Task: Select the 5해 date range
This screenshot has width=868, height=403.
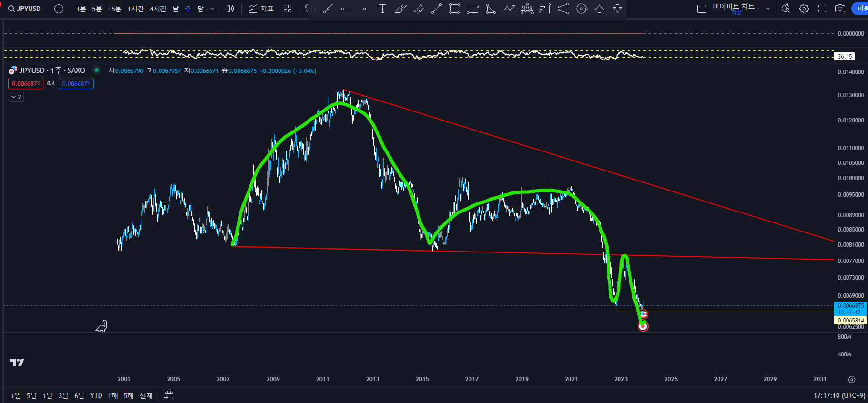Action: coord(129,396)
